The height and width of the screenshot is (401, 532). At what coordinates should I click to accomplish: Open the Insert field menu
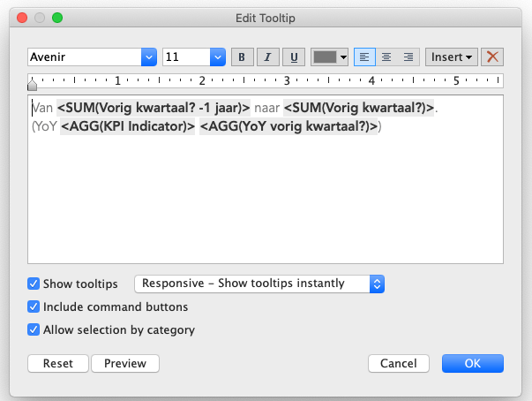(x=452, y=57)
